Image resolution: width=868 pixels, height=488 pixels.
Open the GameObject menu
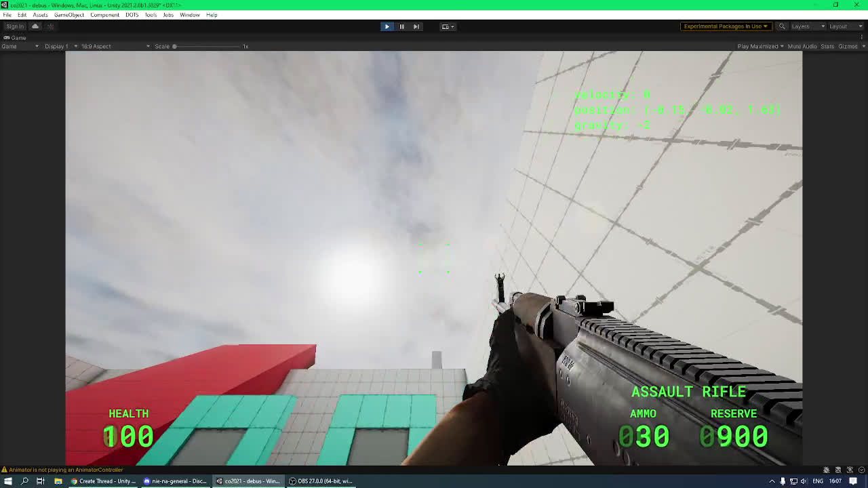69,15
